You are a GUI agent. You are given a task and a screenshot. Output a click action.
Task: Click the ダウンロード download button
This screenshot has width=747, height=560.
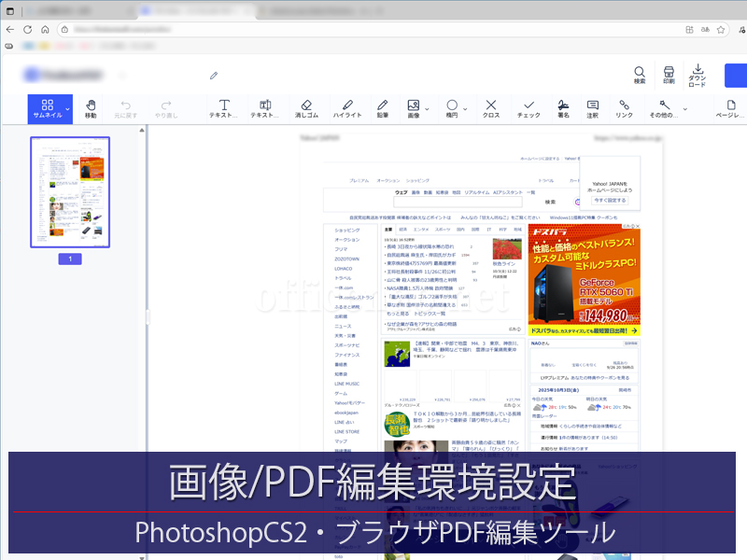click(x=698, y=75)
